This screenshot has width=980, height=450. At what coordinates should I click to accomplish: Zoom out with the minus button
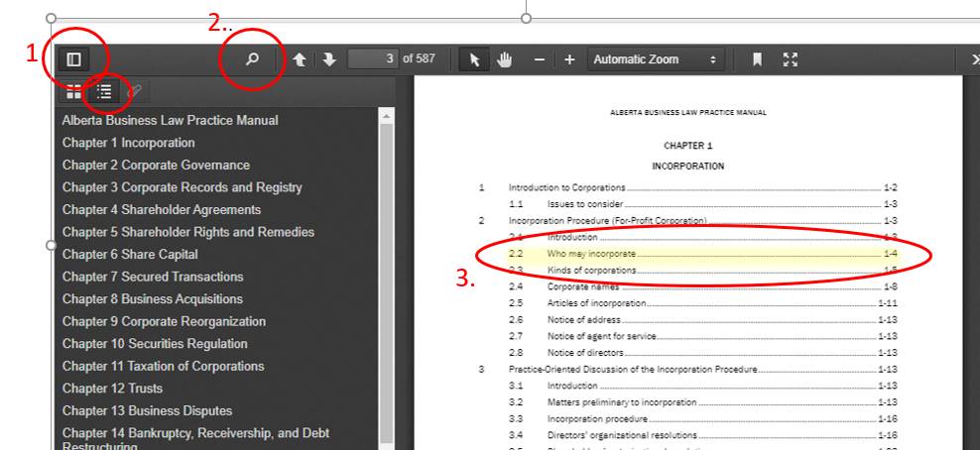pos(540,59)
